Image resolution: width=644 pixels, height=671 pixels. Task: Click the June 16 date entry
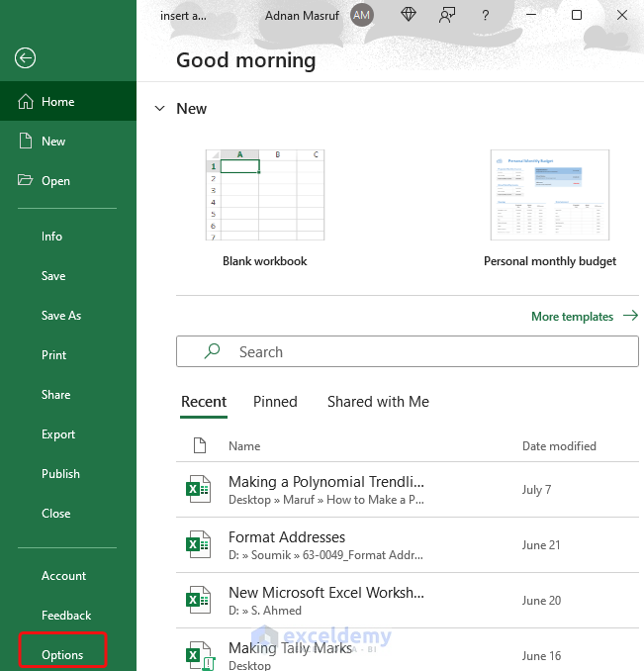(x=541, y=656)
